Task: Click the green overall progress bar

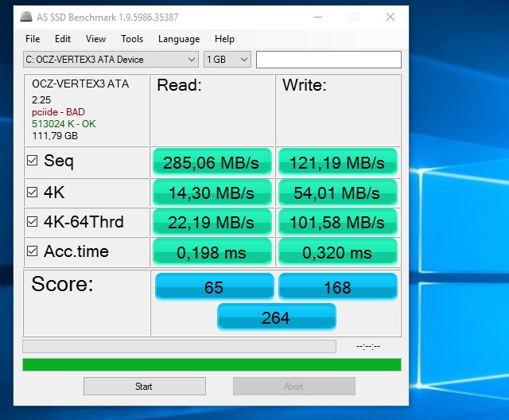Action: pos(212,364)
